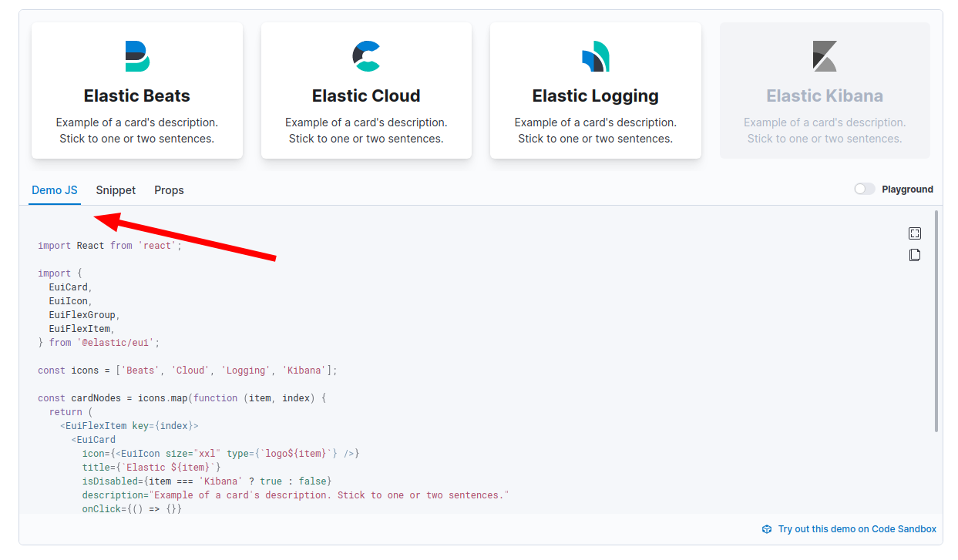This screenshot has height=560, width=958.
Task: Click the Elastic Beats logo icon
Action: (136, 55)
